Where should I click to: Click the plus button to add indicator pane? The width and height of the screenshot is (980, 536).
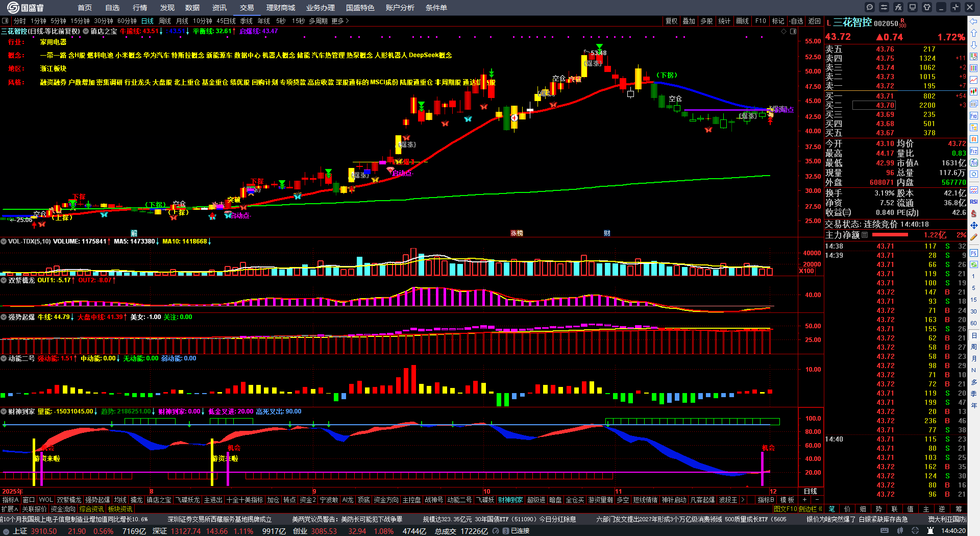[805, 500]
